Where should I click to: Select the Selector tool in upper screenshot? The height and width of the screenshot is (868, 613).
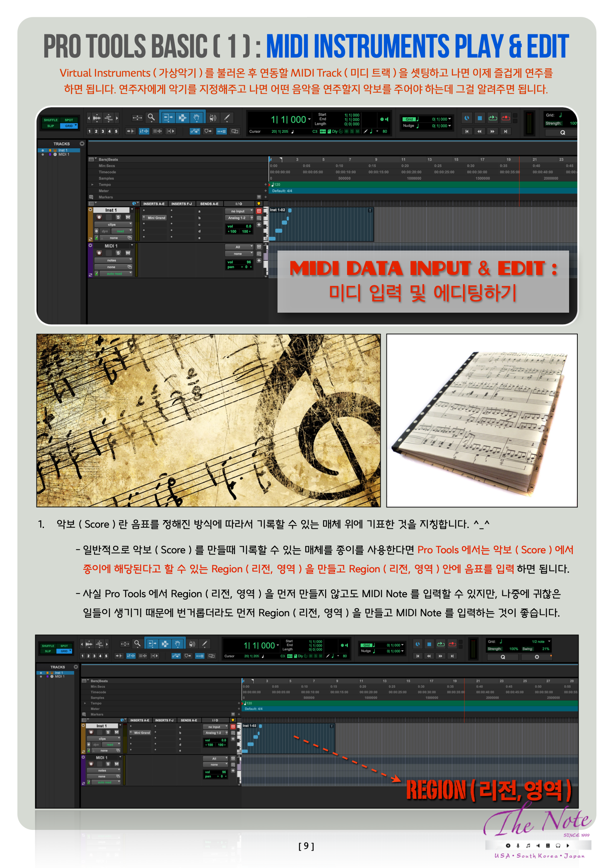[x=183, y=118]
